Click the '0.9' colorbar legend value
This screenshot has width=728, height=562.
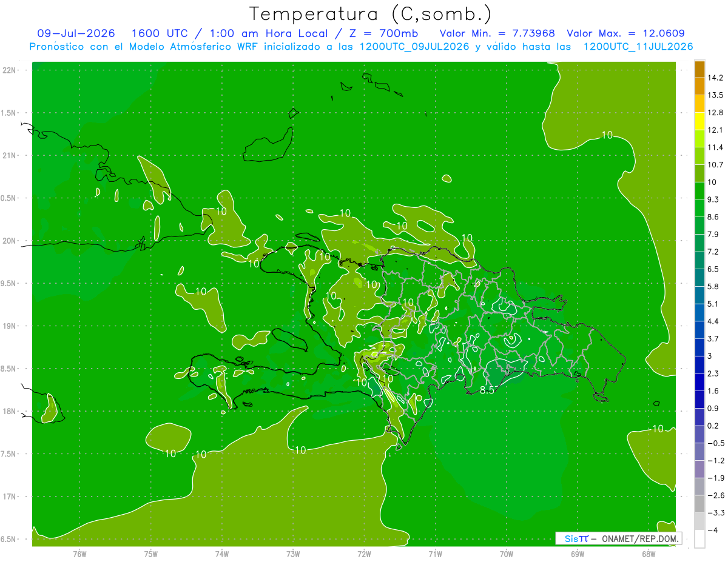[x=713, y=408]
